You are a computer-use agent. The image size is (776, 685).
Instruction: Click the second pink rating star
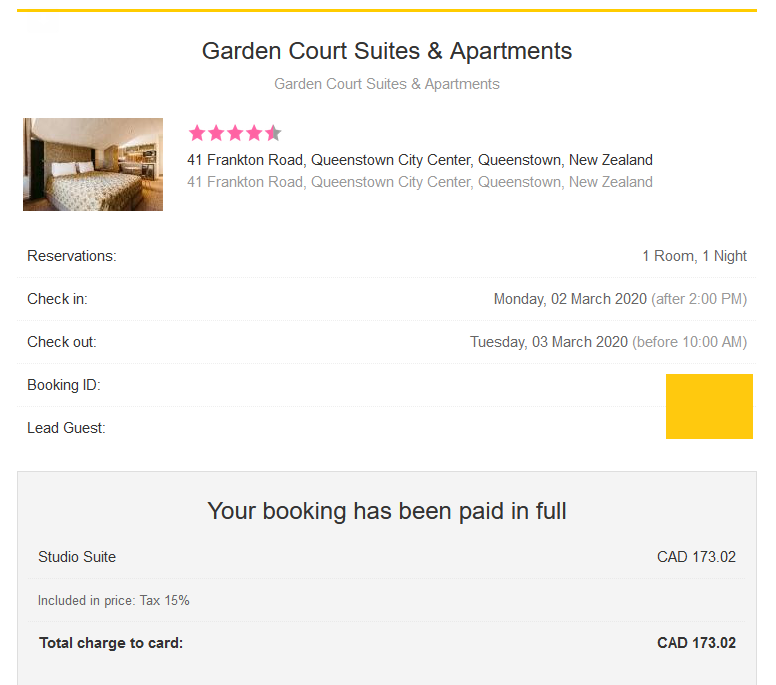point(216,133)
